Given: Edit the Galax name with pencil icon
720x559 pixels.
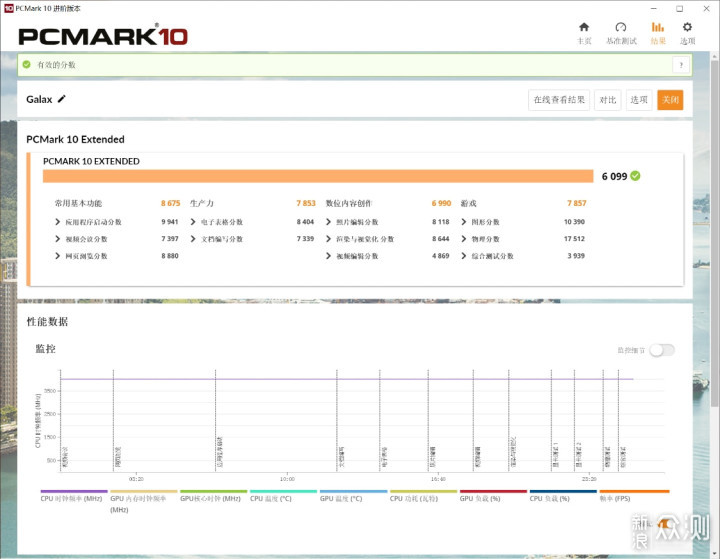Looking at the screenshot, I should point(62,99).
